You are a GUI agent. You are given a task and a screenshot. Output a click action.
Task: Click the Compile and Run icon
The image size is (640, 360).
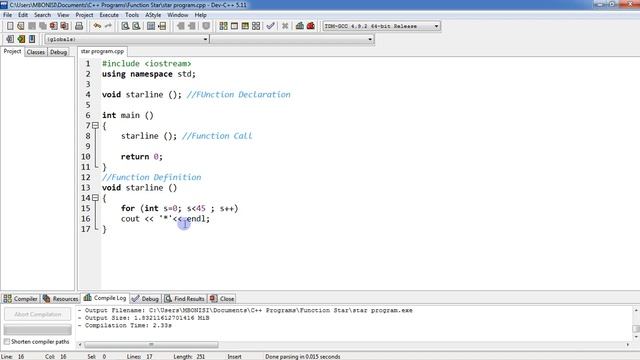[x=245, y=26]
